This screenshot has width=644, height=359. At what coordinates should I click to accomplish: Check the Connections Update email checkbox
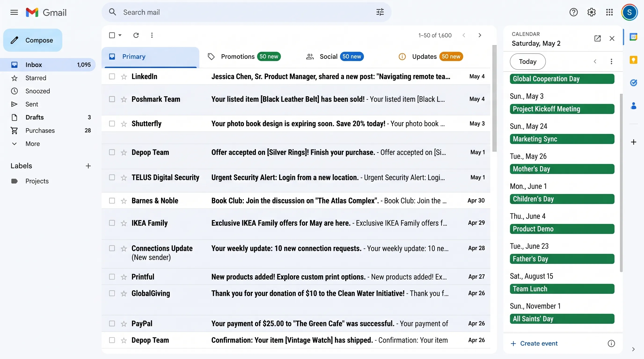[112, 248]
